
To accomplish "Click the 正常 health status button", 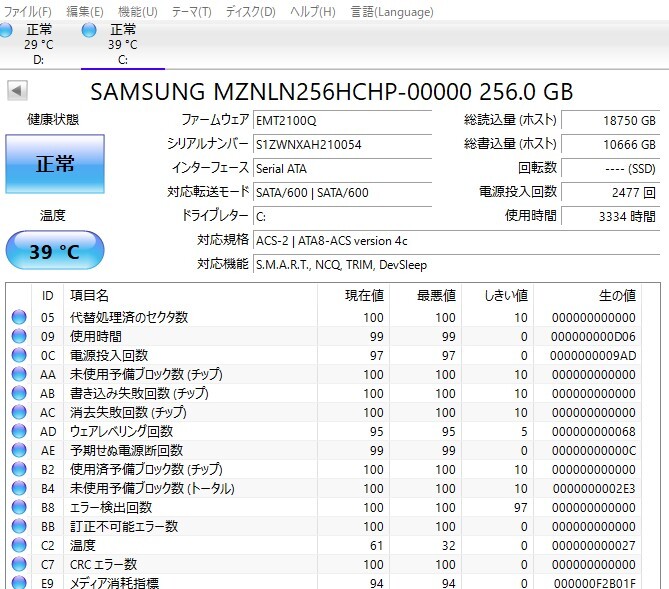I will coord(55,164).
